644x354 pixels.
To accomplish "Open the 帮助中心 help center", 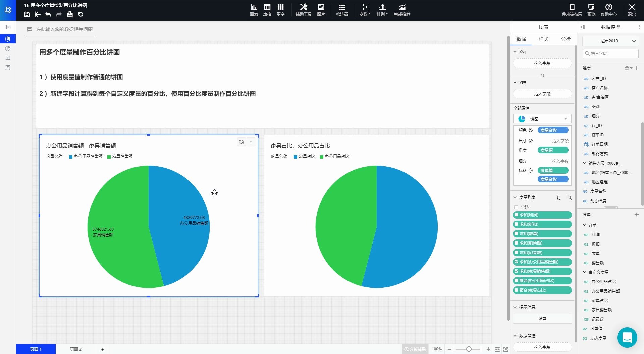I will click(x=609, y=10).
